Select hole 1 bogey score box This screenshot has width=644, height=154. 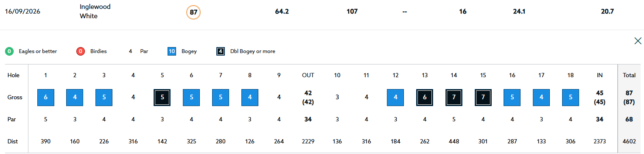click(x=46, y=97)
